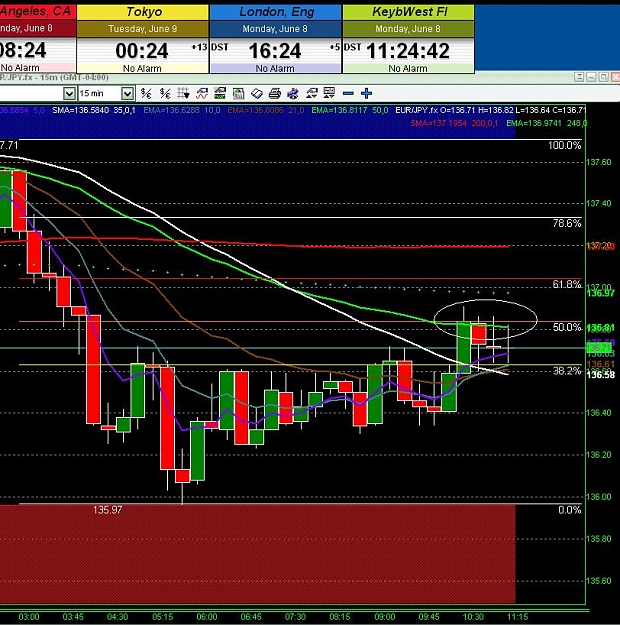
Task: Select the red SMA=137.1954 200,0,1 label
Action: (x=455, y=124)
